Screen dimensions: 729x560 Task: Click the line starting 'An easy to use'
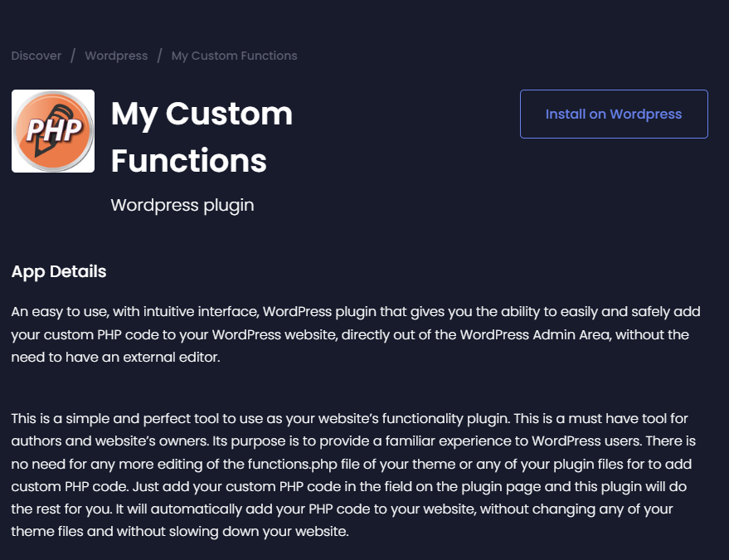click(356, 312)
